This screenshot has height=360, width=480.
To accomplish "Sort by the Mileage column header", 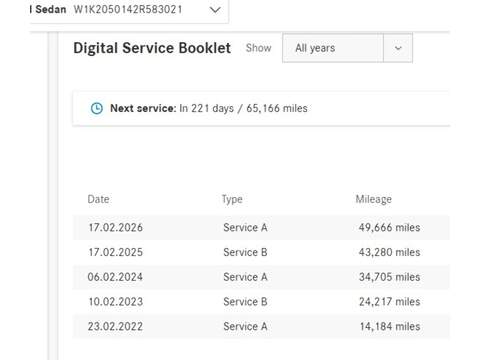I will [374, 199].
